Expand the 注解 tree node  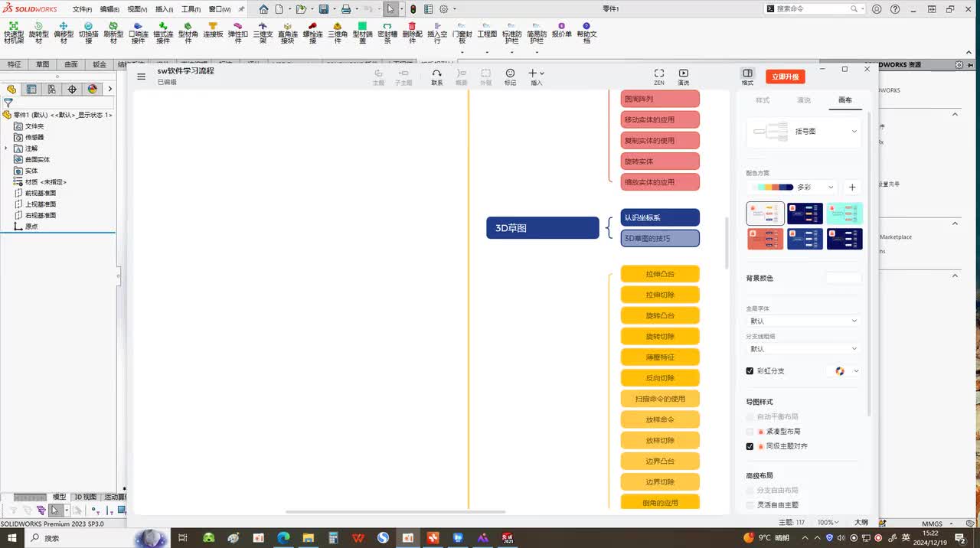pos(6,148)
